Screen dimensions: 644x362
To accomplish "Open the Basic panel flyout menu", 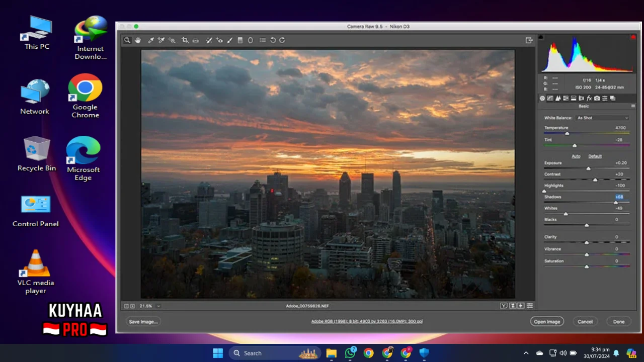I will pos(633,106).
